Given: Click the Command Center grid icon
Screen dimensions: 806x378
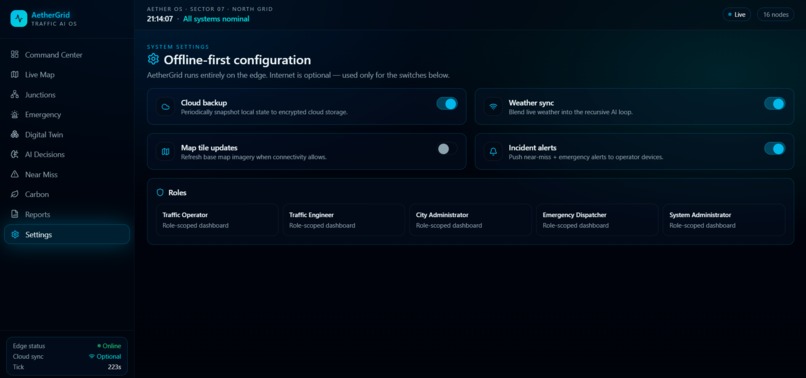Looking at the screenshot, I should 15,55.
